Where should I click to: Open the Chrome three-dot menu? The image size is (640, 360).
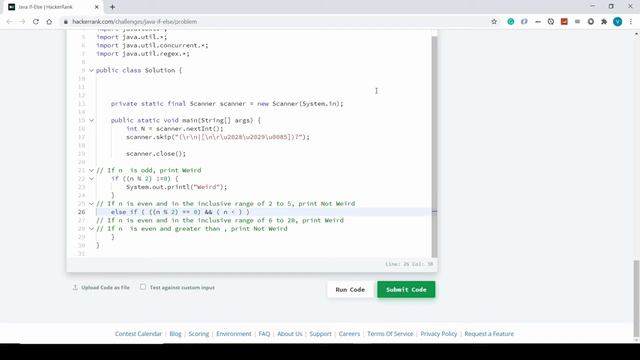click(x=631, y=22)
